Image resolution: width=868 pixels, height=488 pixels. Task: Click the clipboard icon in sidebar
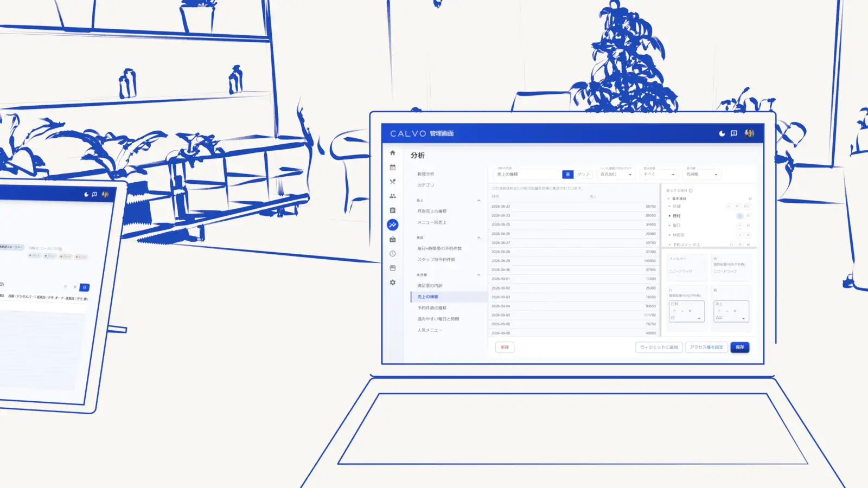[x=392, y=210]
